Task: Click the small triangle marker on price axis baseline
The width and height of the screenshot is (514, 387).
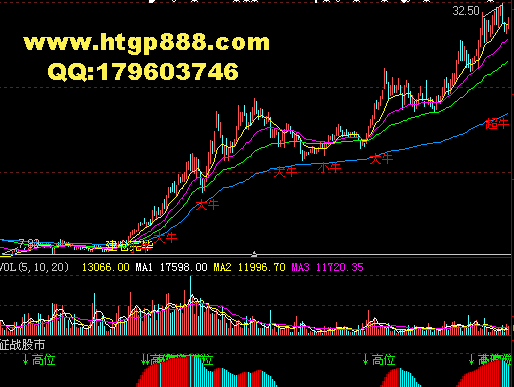Action: 254,254
